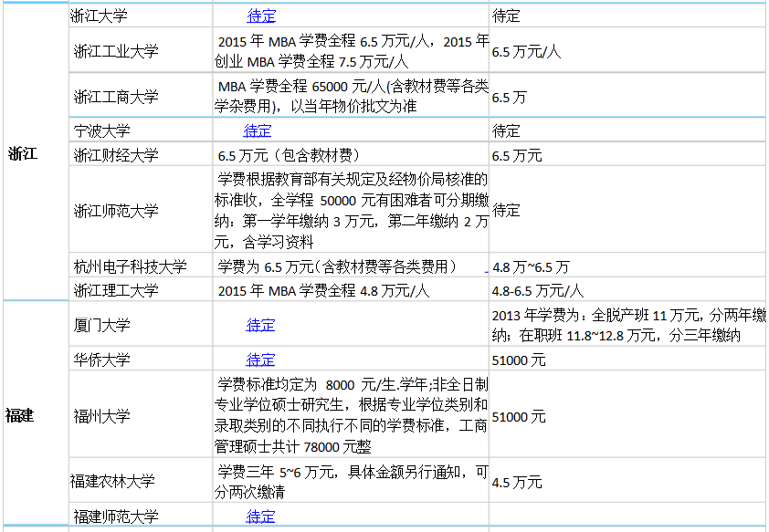Image resolution: width=769 pixels, height=532 pixels.
Task: Click the 2013年学费为 厦门大学 description
Action: pos(628,325)
